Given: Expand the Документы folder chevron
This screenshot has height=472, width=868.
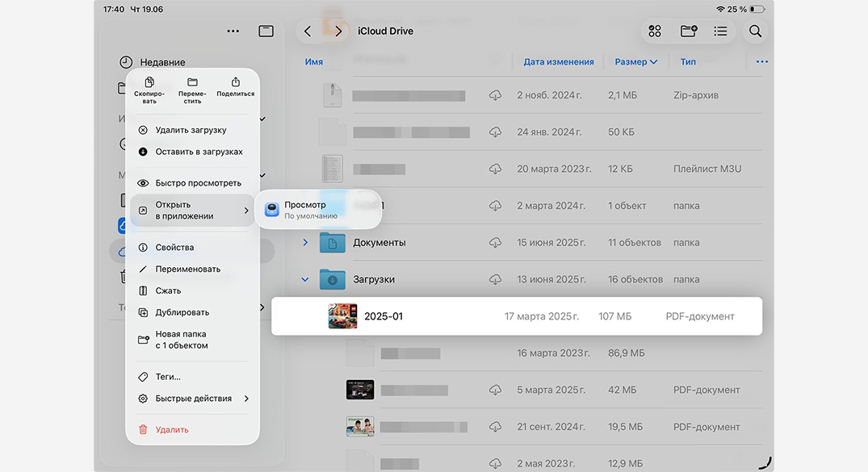Looking at the screenshot, I should 305,242.
